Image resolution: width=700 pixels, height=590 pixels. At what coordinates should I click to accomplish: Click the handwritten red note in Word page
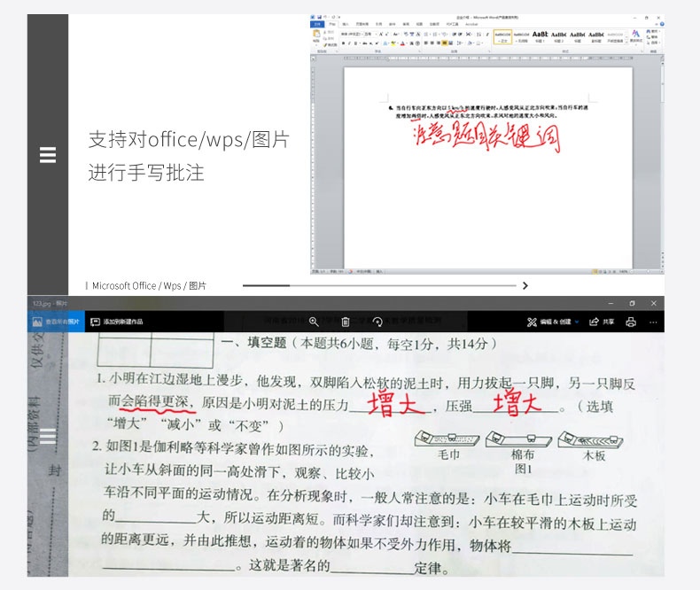click(x=486, y=136)
